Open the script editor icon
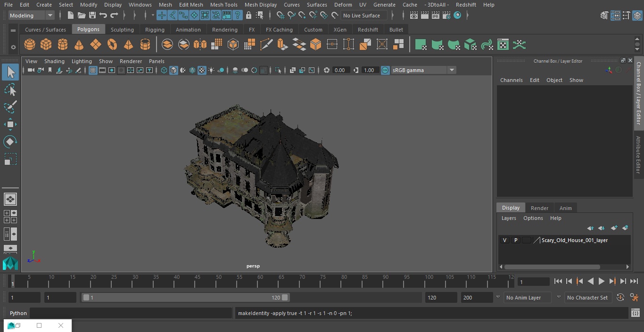Screen dimensions: 644x332 point(635,313)
